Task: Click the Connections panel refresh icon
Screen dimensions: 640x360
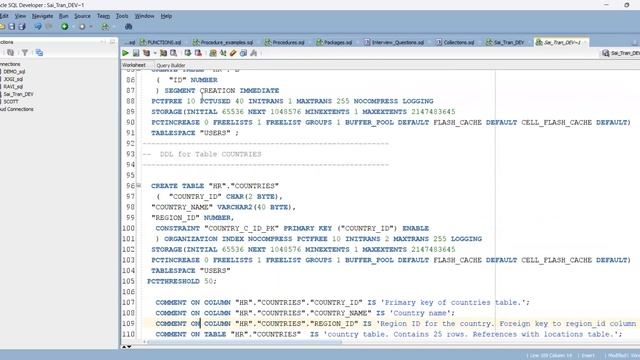Action: [11, 53]
